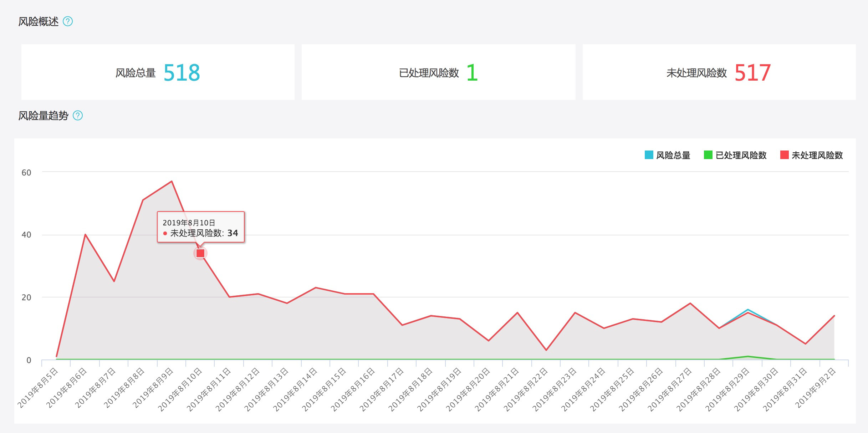Click the 未处理风险数 517 summary card
Screen dimensions: 868x433
(x=719, y=72)
